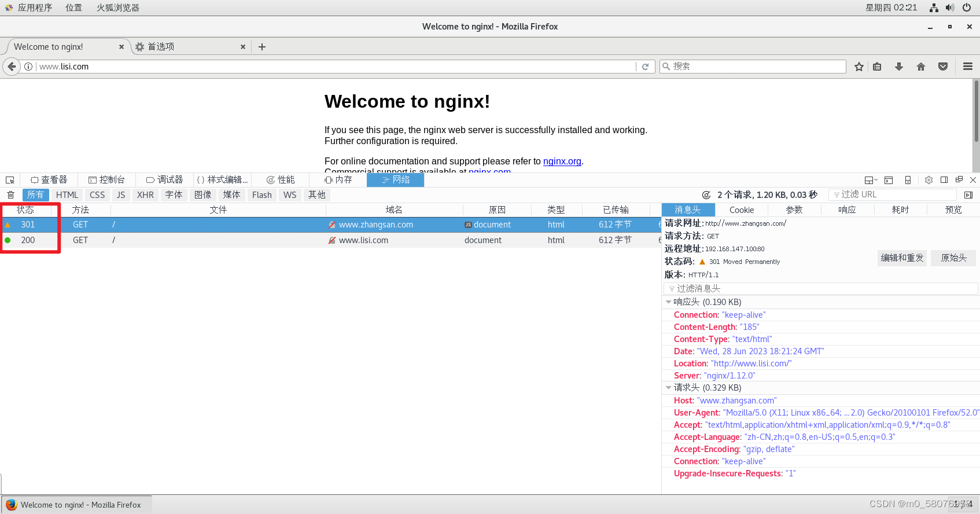Filter requests by HTML
The image size is (980, 514).
point(67,195)
